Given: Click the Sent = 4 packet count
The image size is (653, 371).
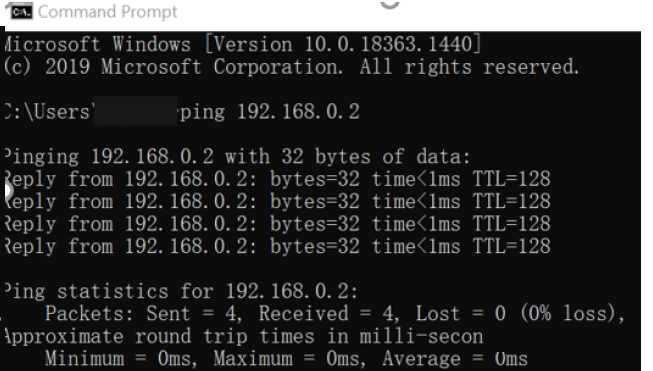Looking at the screenshot, I should 194,314.
